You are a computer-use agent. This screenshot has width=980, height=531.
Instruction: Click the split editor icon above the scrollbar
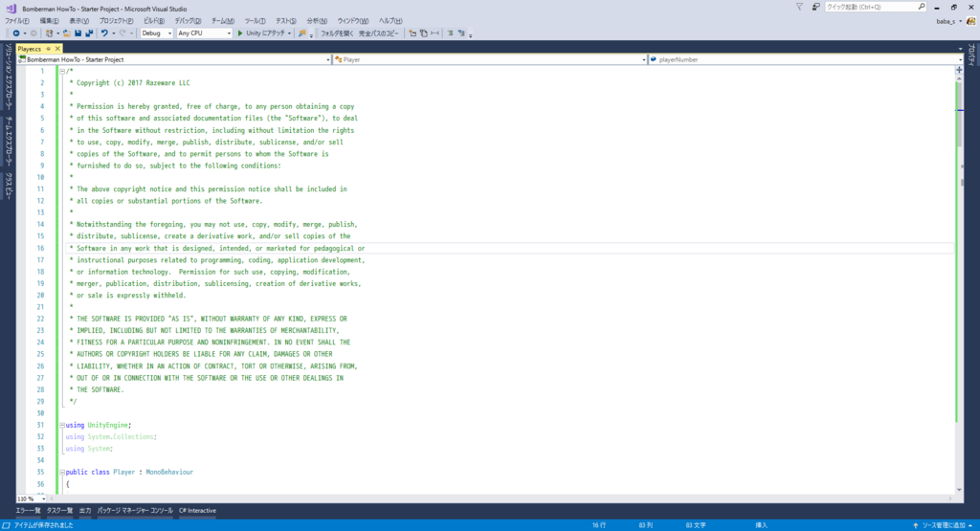(x=959, y=70)
